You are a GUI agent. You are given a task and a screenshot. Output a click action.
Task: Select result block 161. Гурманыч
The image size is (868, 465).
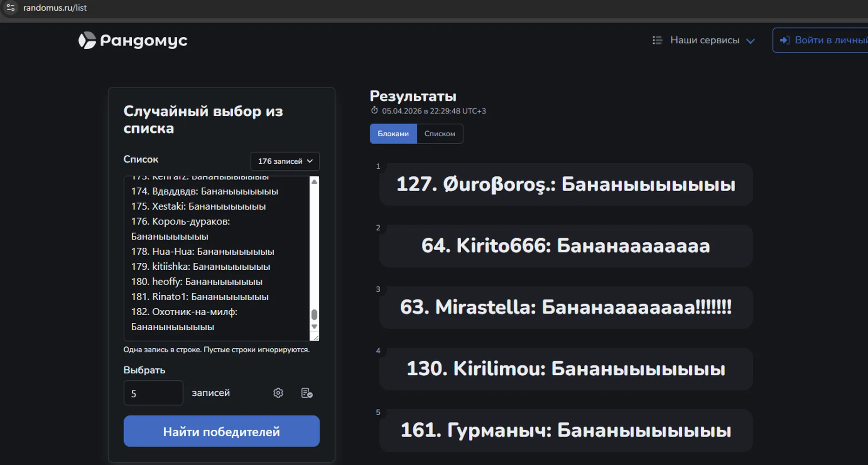pos(566,430)
